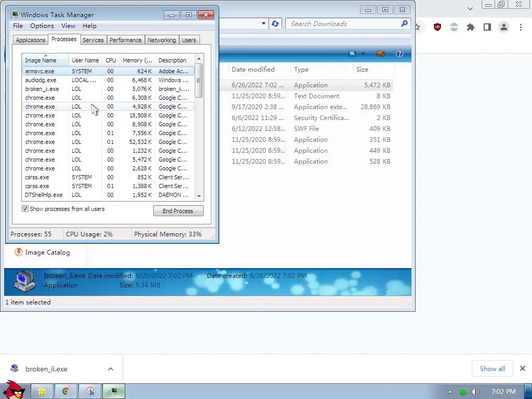This screenshot has height=399, width=532.
Task: Switch to the Performance tab
Action: pyautogui.click(x=126, y=40)
